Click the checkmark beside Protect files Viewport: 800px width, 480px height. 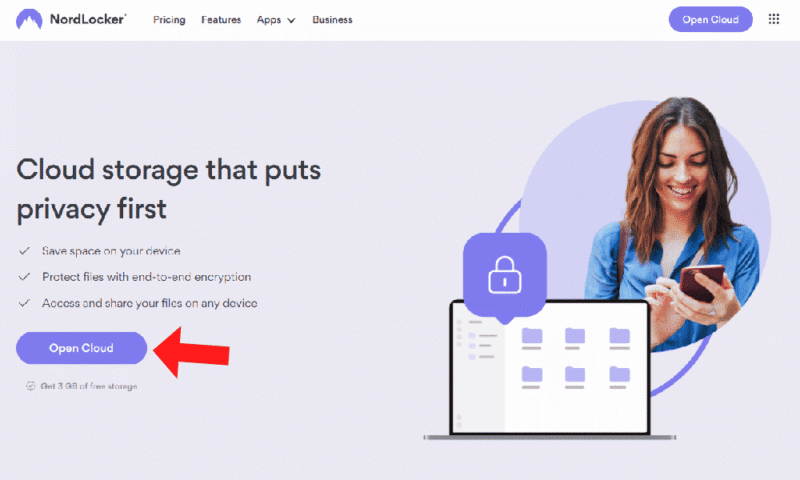pyautogui.click(x=24, y=276)
